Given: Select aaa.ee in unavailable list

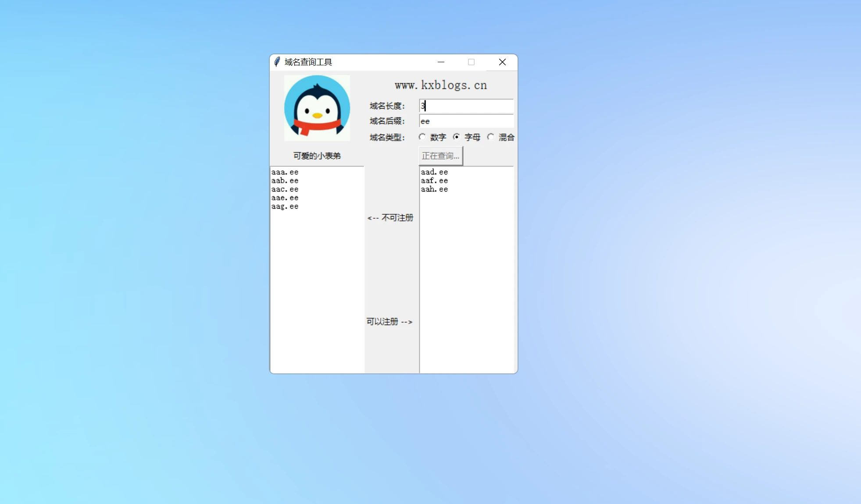Looking at the screenshot, I should (x=285, y=172).
